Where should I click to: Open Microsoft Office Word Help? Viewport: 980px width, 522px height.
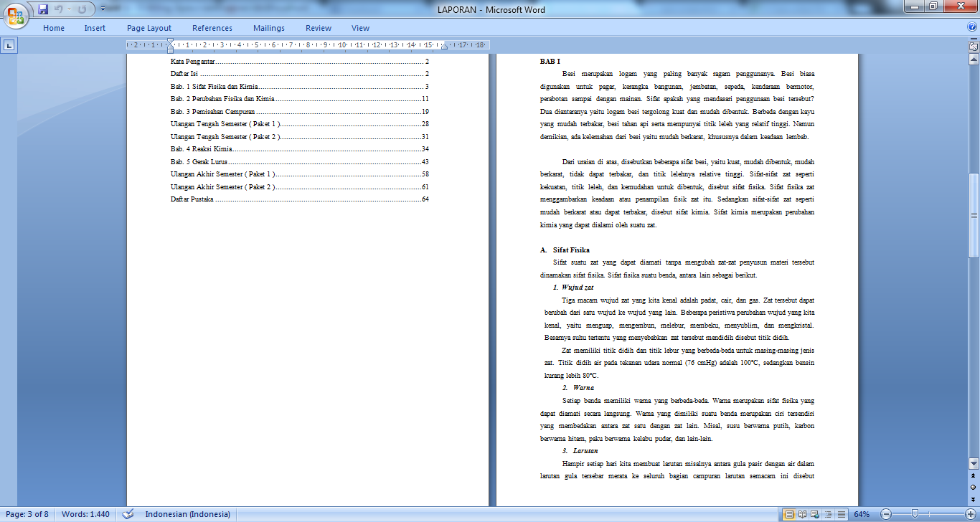[972, 27]
